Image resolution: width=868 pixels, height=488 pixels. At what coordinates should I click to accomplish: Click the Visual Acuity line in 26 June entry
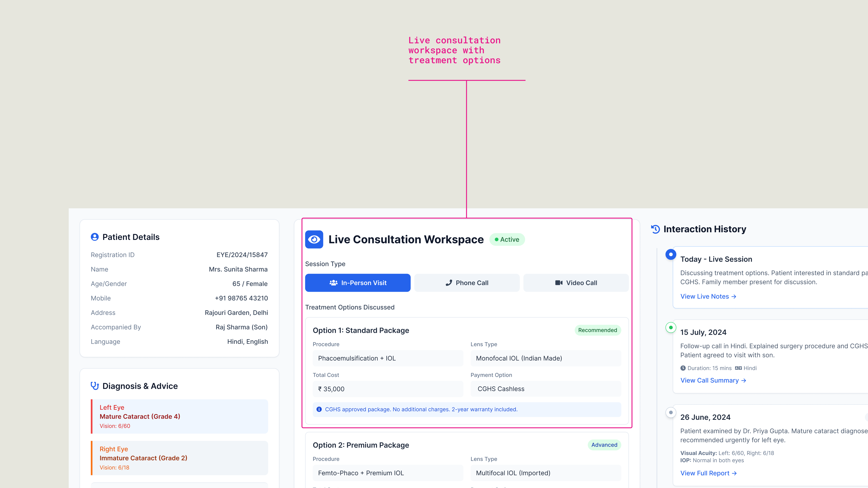[727, 453]
